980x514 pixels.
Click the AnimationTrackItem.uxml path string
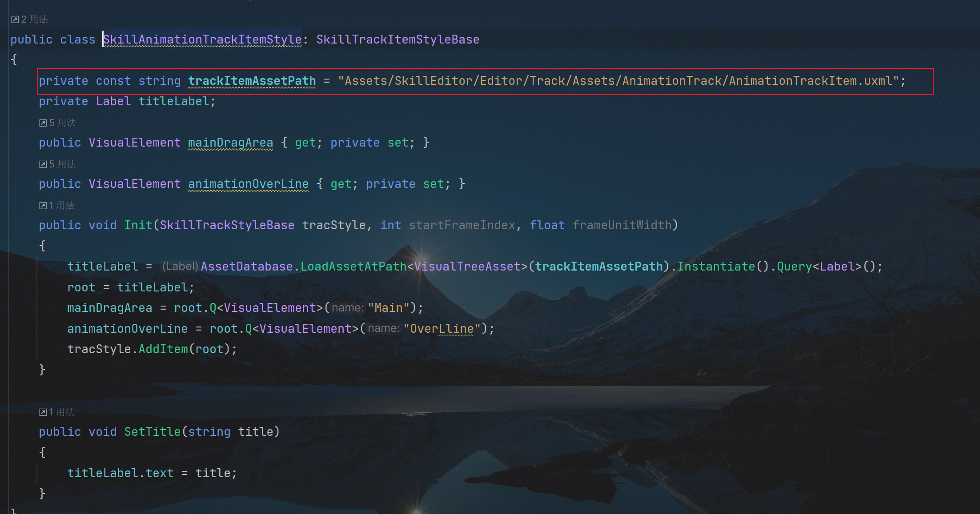619,81
